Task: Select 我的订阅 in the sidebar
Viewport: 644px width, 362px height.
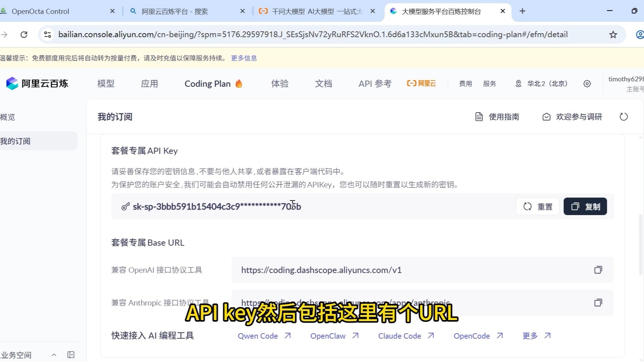Action: (x=39, y=141)
